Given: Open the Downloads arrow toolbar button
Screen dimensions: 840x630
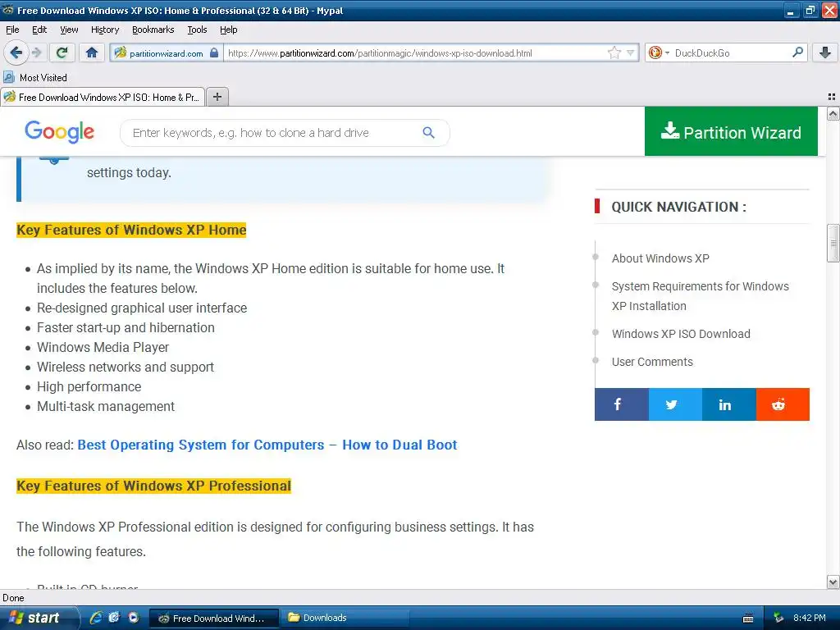Looking at the screenshot, I should point(825,52).
